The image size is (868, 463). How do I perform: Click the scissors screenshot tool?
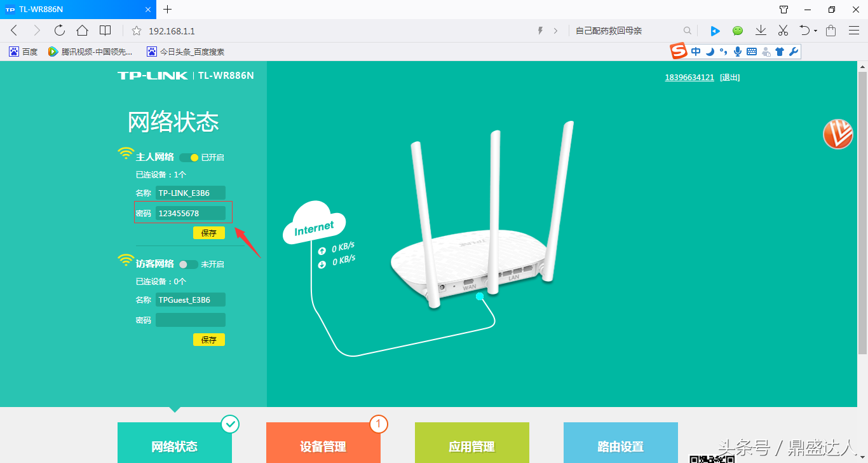[x=783, y=31]
